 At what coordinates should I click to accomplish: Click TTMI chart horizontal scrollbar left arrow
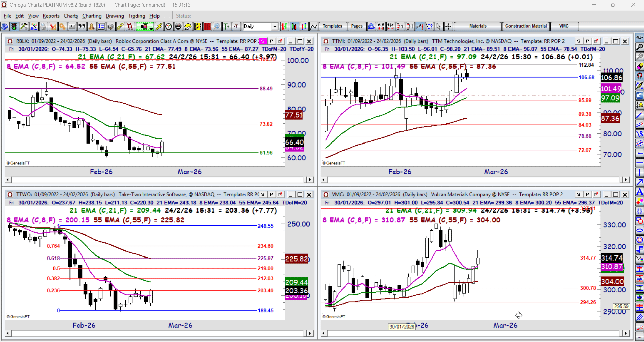tap(324, 180)
